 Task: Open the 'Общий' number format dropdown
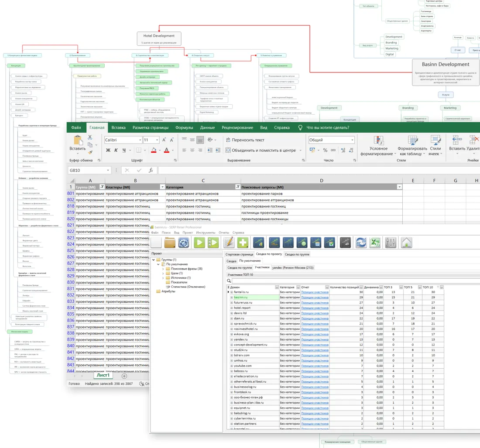point(352,140)
